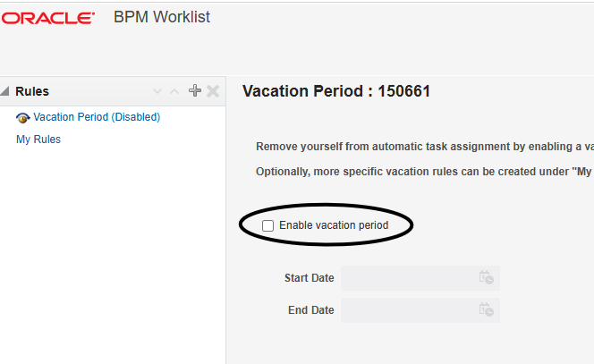Click the BPM Worklist title
Image resolution: width=594 pixels, height=364 pixels.
click(162, 17)
